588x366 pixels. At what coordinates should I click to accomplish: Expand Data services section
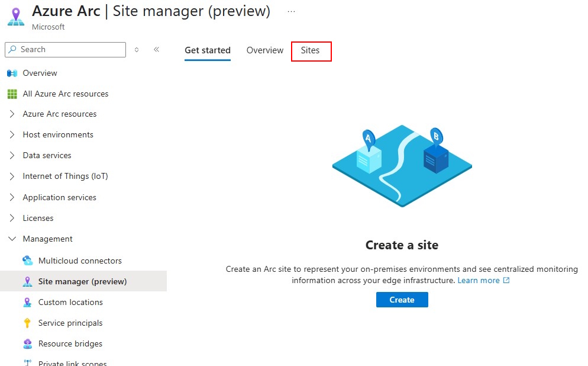coord(12,155)
